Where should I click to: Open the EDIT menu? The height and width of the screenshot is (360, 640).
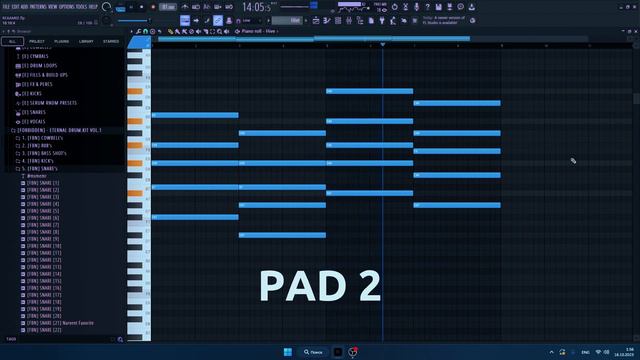[15, 7]
